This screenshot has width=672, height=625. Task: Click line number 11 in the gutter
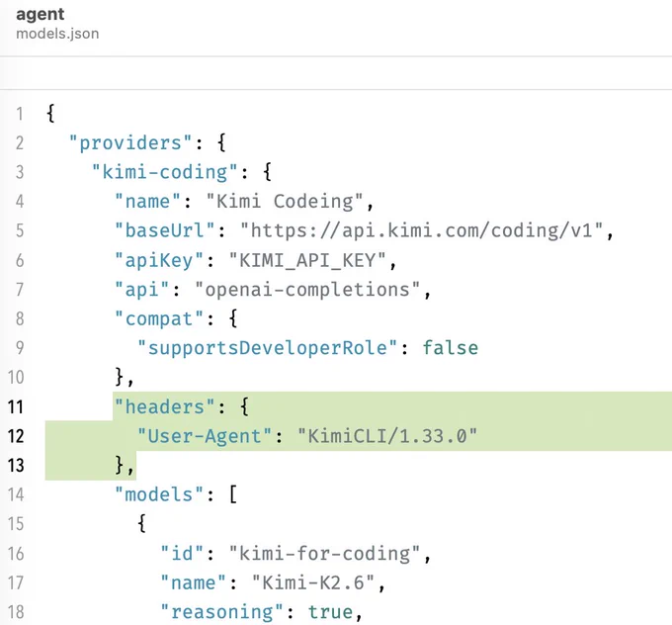coord(16,406)
